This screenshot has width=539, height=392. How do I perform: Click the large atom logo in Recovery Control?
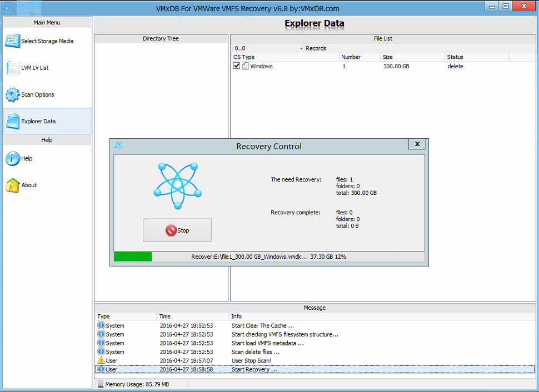[x=177, y=185]
